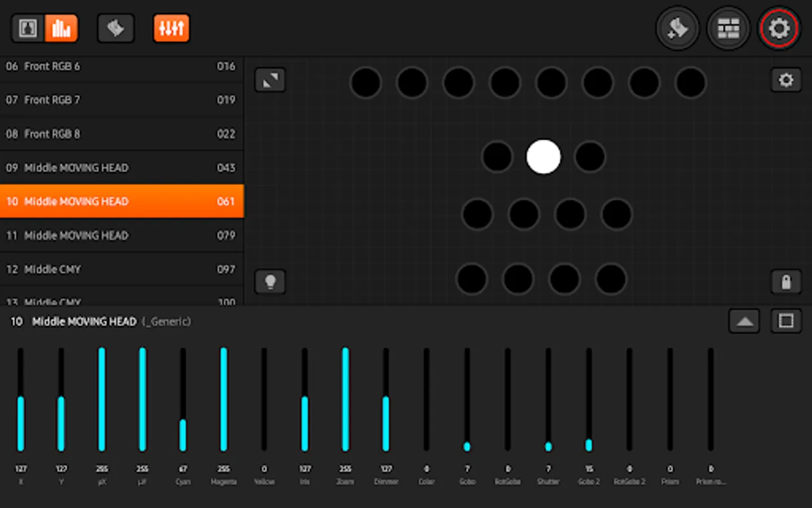The image size is (812, 508).
Task: Click the stage view gear icon
Action: coord(786,80)
